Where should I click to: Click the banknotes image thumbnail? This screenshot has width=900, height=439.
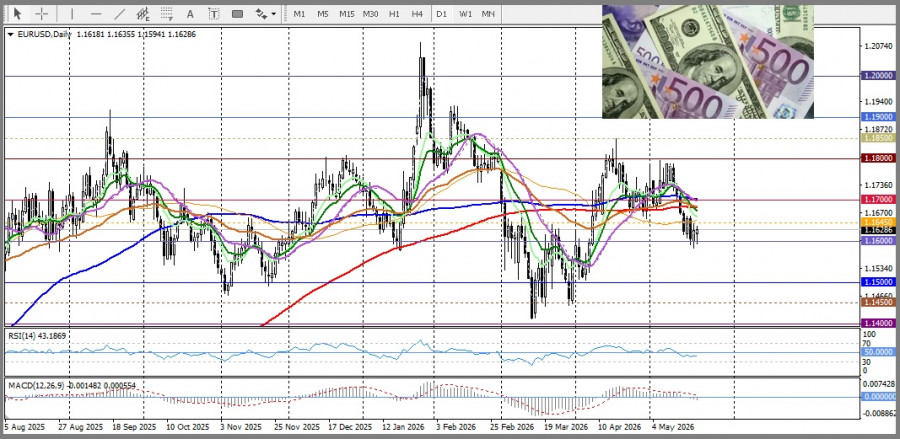click(708, 62)
